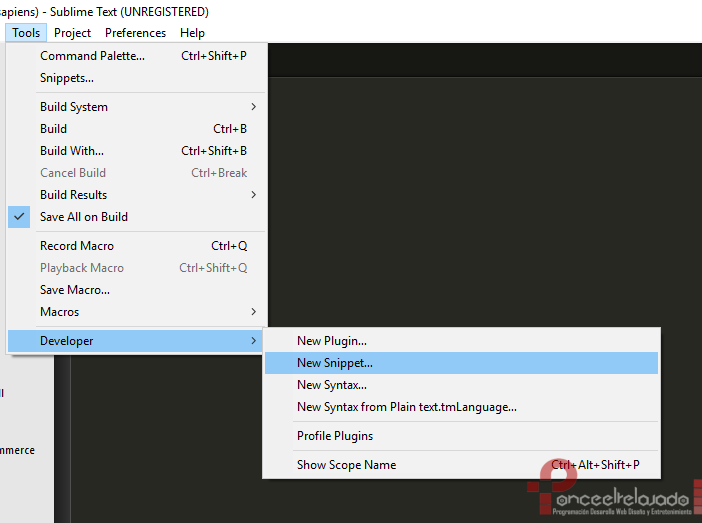
Task: Start Record Macro
Action: click(137, 246)
